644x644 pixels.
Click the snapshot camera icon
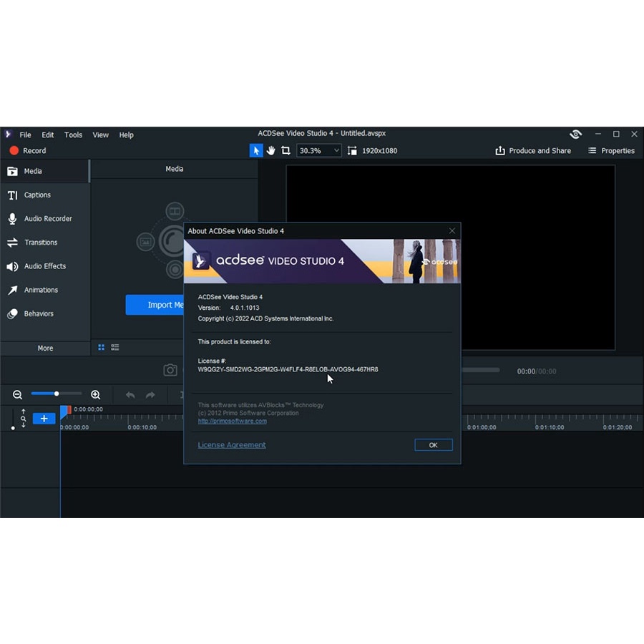click(170, 370)
